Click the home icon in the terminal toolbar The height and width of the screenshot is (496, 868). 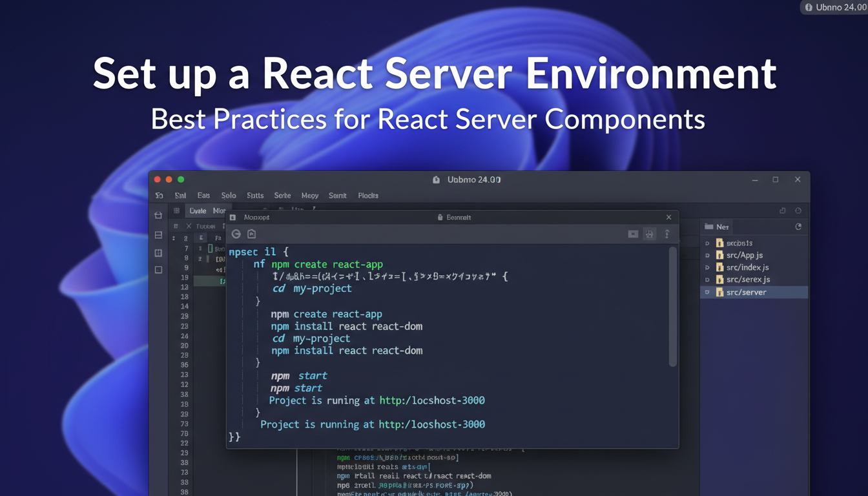pos(252,234)
